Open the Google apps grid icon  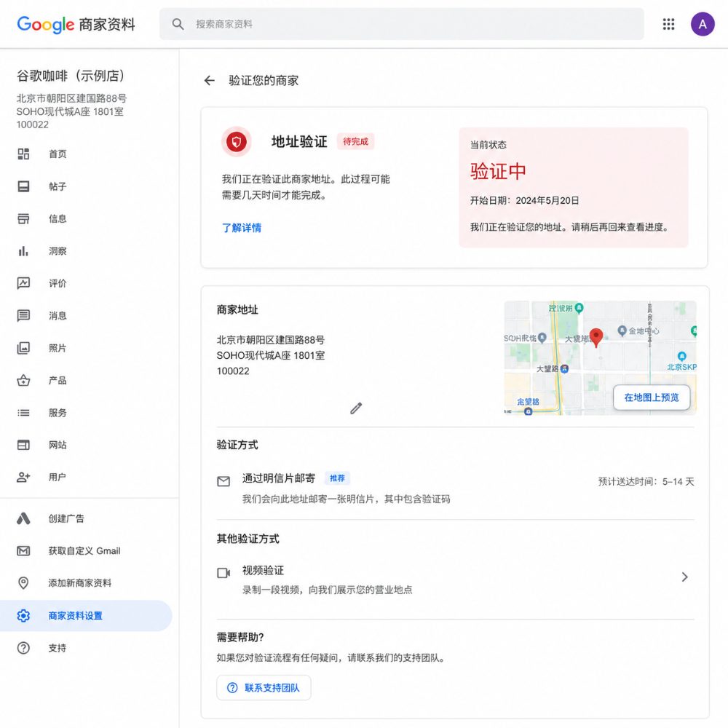668,24
